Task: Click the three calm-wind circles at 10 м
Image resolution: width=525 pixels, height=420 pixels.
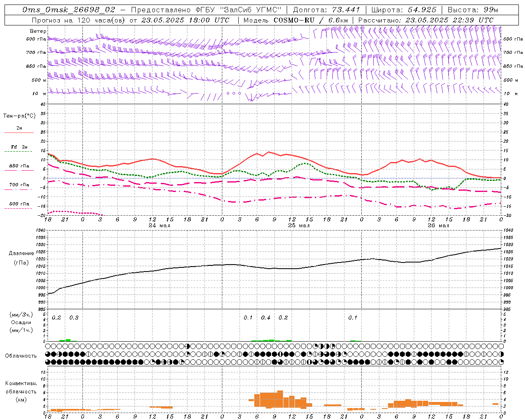Action: click(x=234, y=94)
